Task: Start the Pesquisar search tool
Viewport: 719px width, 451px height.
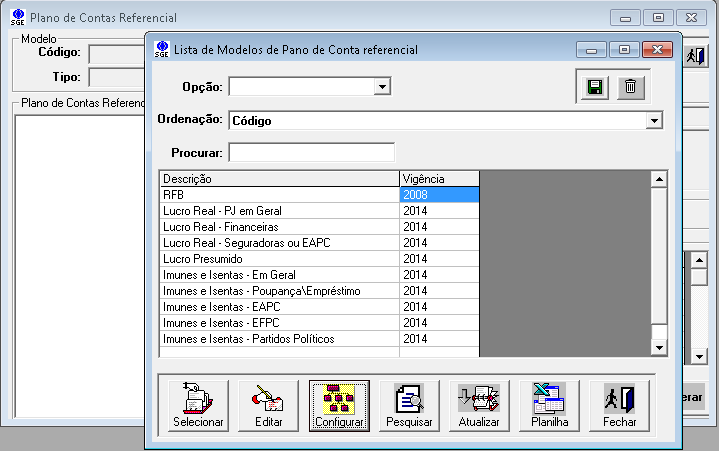Action: 409,406
